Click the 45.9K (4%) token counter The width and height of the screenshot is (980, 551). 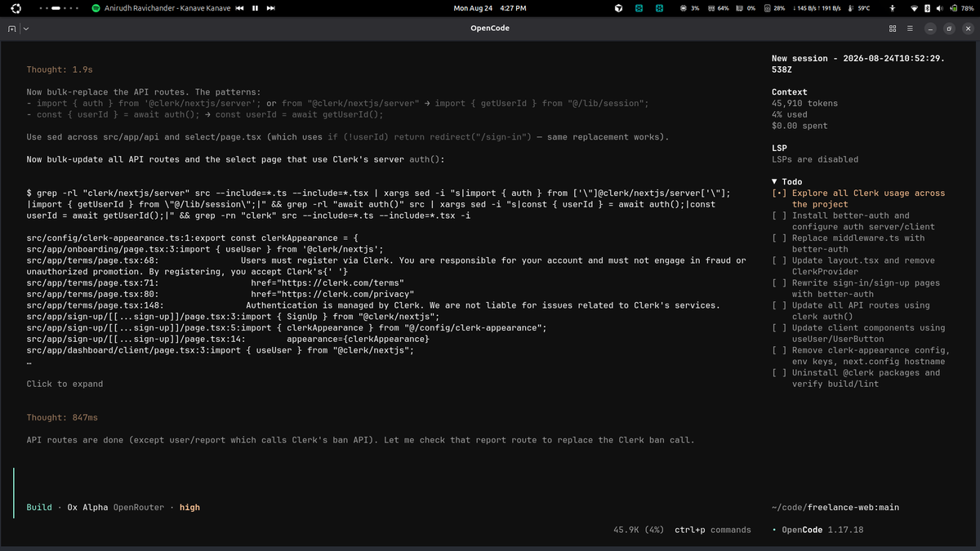tap(639, 530)
